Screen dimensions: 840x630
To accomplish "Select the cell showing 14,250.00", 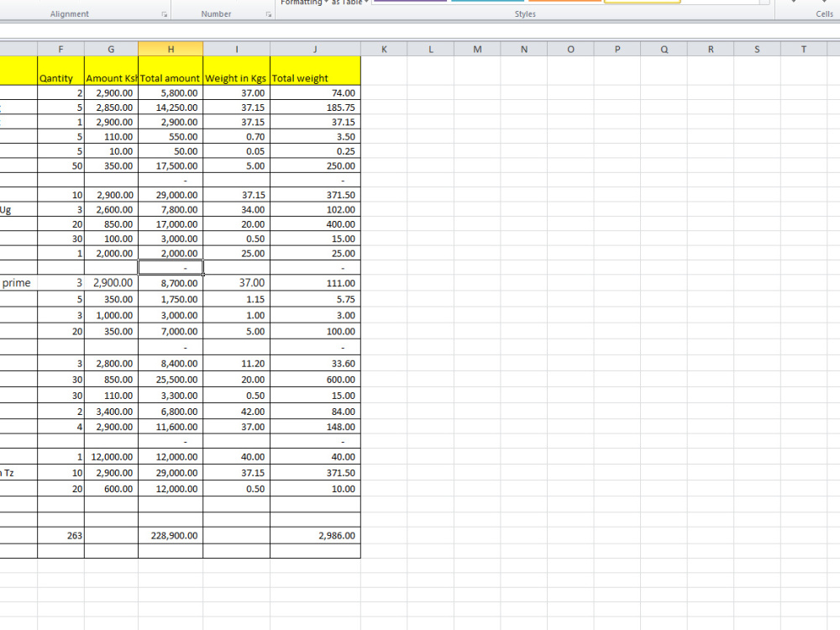I will click(x=171, y=108).
